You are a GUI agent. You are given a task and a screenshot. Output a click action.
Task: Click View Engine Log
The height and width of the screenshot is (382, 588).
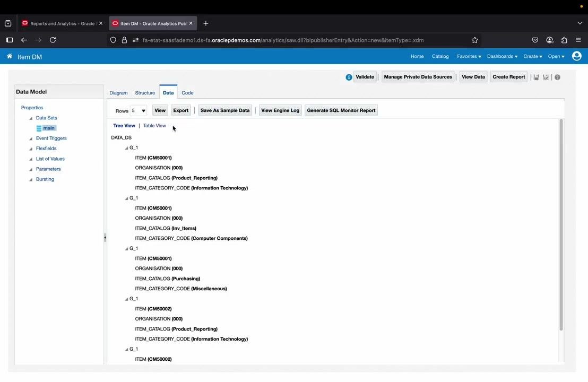(x=280, y=110)
